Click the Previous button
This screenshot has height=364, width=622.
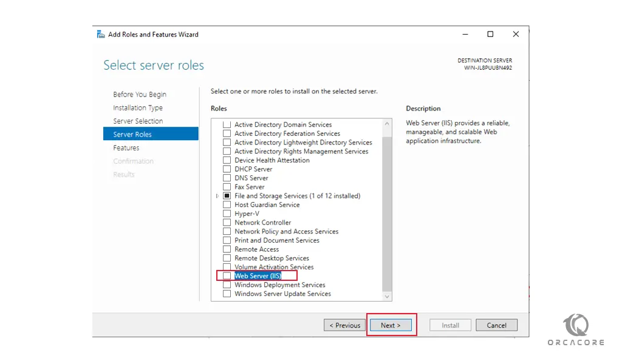pos(345,325)
